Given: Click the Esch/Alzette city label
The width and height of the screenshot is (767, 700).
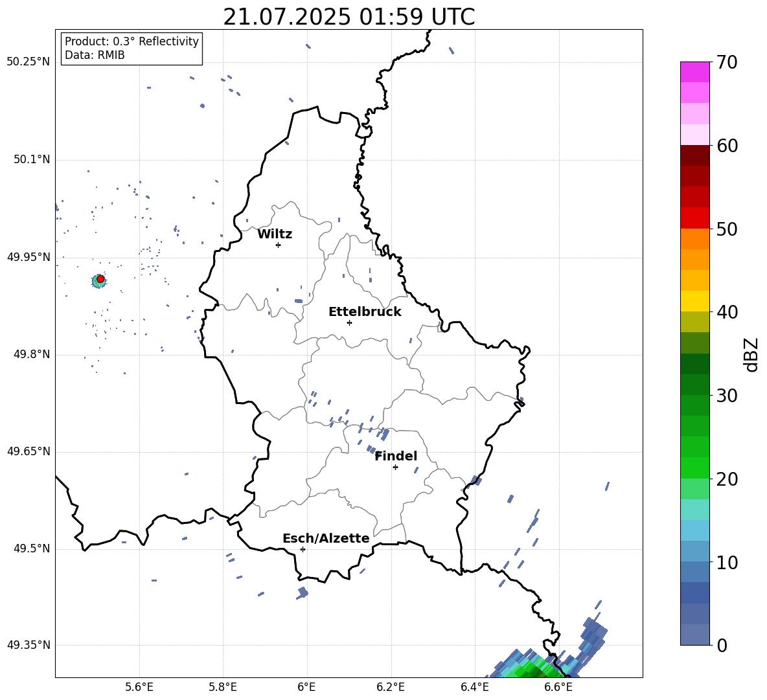Looking at the screenshot, I should (x=326, y=538).
